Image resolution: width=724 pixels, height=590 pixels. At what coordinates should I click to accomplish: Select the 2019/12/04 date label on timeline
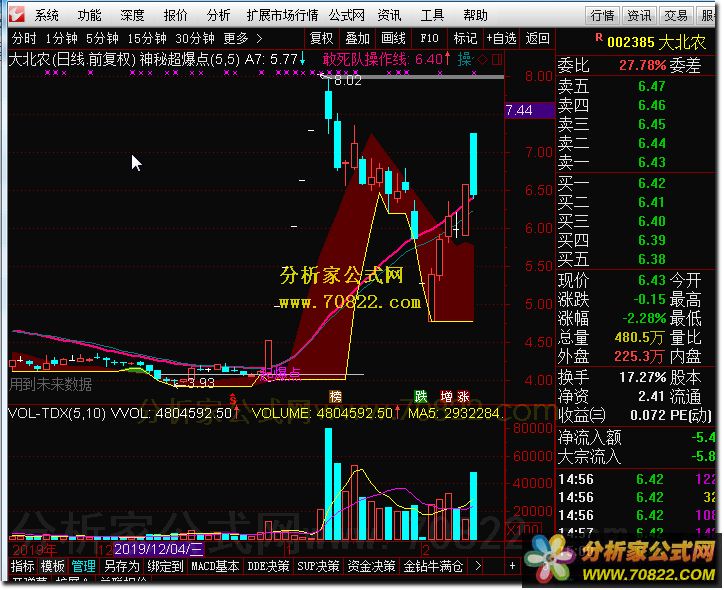[159, 549]
